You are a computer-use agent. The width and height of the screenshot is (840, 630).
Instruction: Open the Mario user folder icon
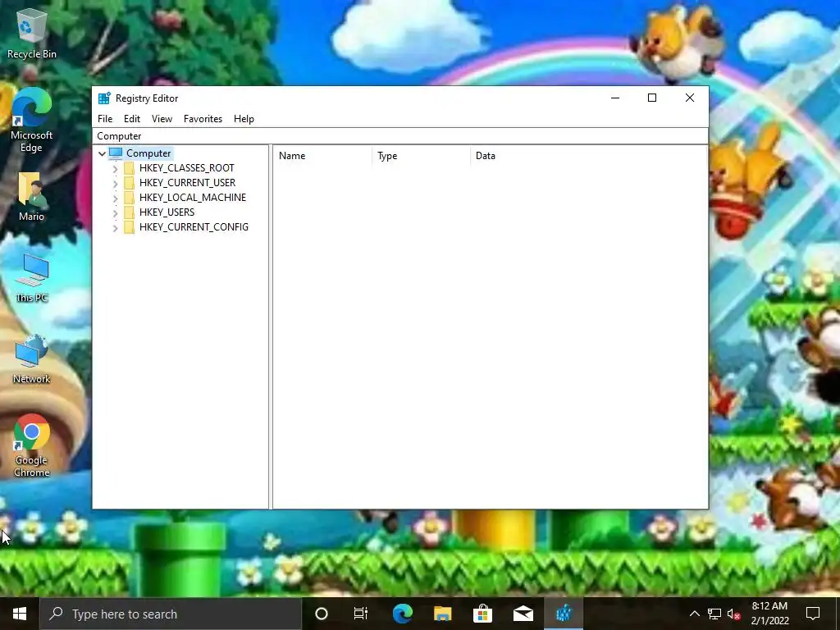click(x=32, y=196)
